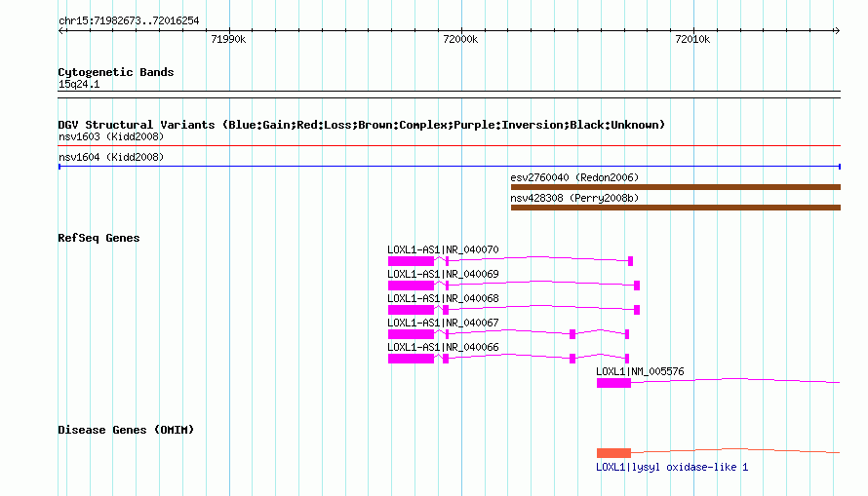Click the left arrow of the ruler

(61, 30)
